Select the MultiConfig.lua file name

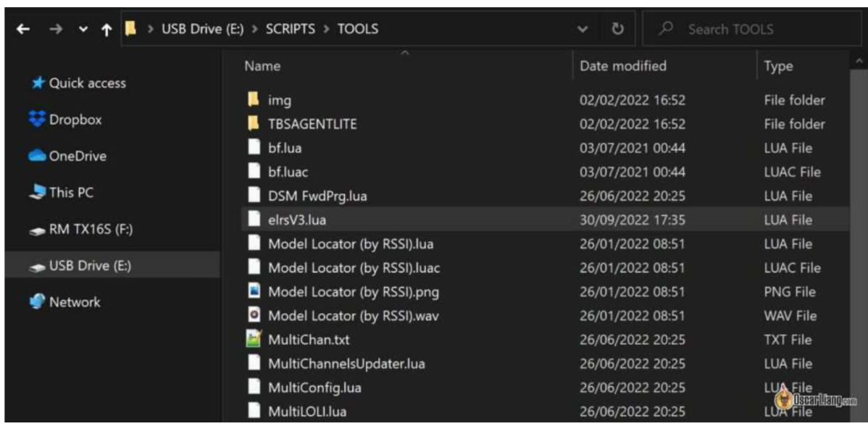[314, 388]
